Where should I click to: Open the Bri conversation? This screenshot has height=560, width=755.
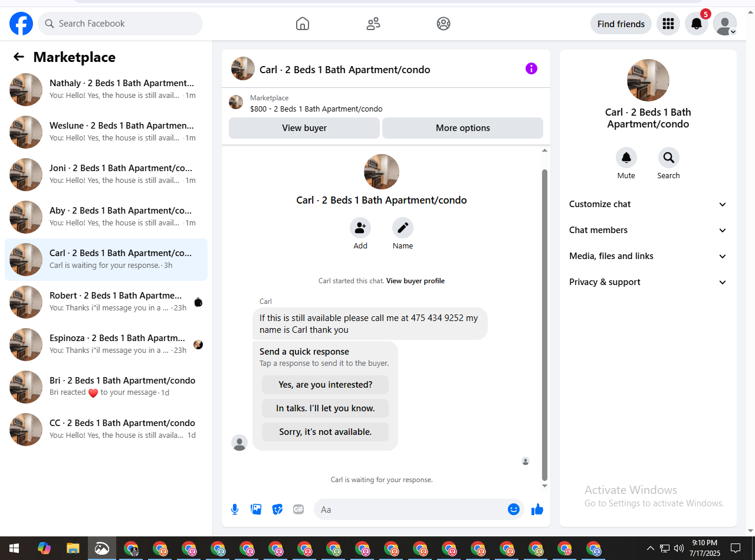coord(106,387)
